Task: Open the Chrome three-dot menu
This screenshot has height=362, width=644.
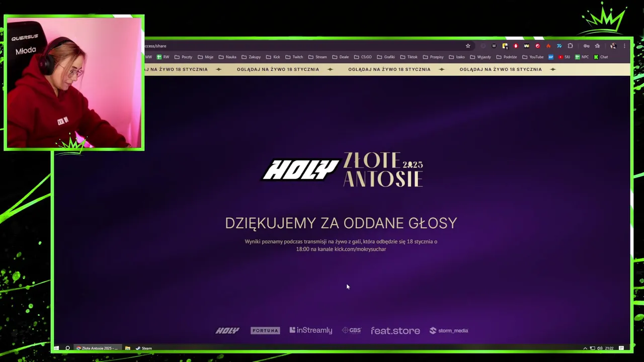Action: (x=624, y=46)
